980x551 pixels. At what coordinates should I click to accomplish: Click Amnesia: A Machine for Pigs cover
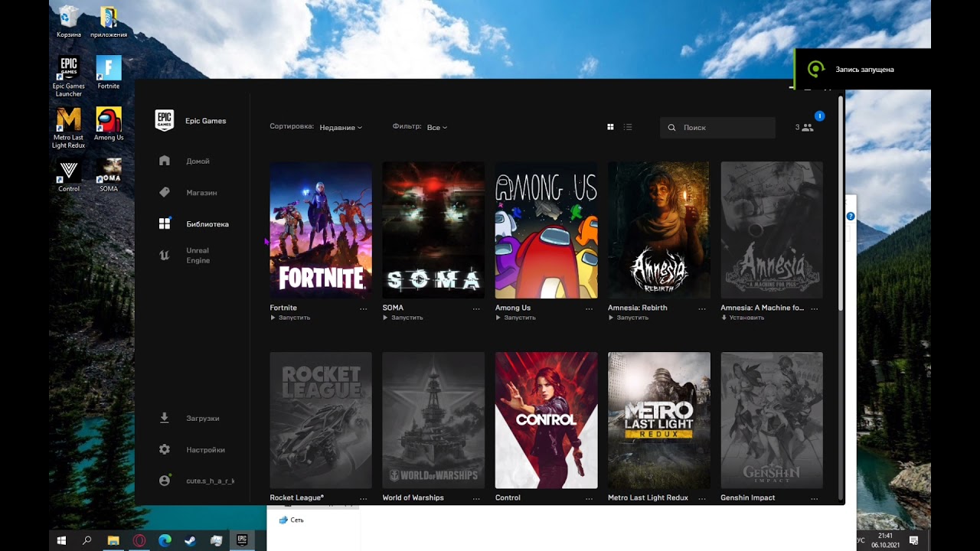click(x=772, y=230)
